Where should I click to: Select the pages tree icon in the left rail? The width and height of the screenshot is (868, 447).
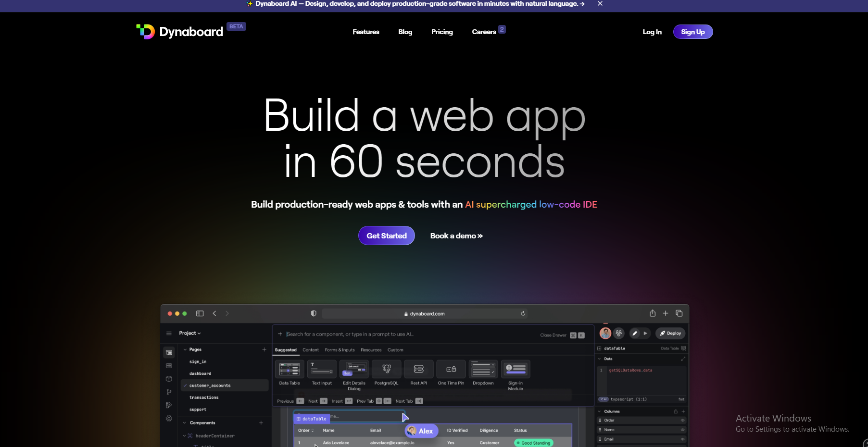[x=169, y=352]
